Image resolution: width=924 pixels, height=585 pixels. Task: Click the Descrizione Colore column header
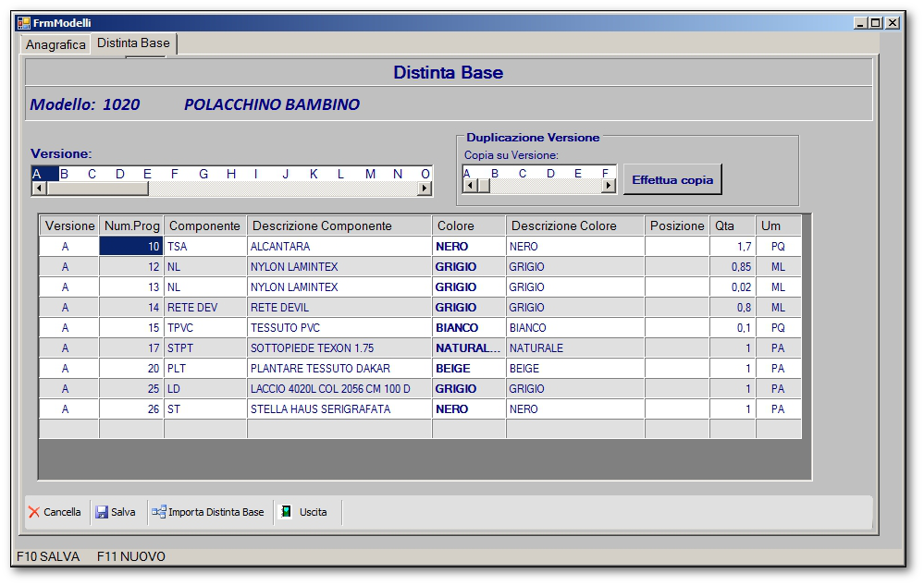click(x=575, y=226)
